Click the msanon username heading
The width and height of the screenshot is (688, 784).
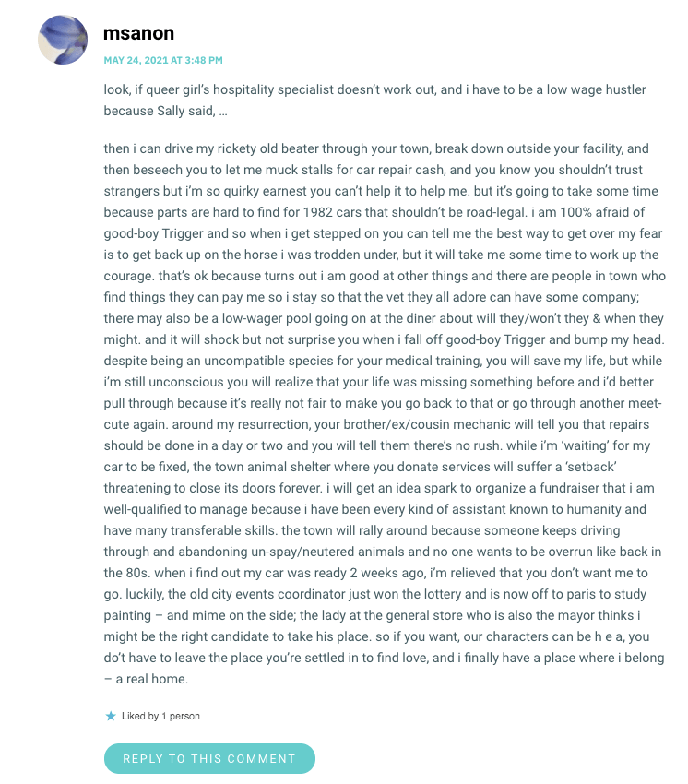(138, 33)
